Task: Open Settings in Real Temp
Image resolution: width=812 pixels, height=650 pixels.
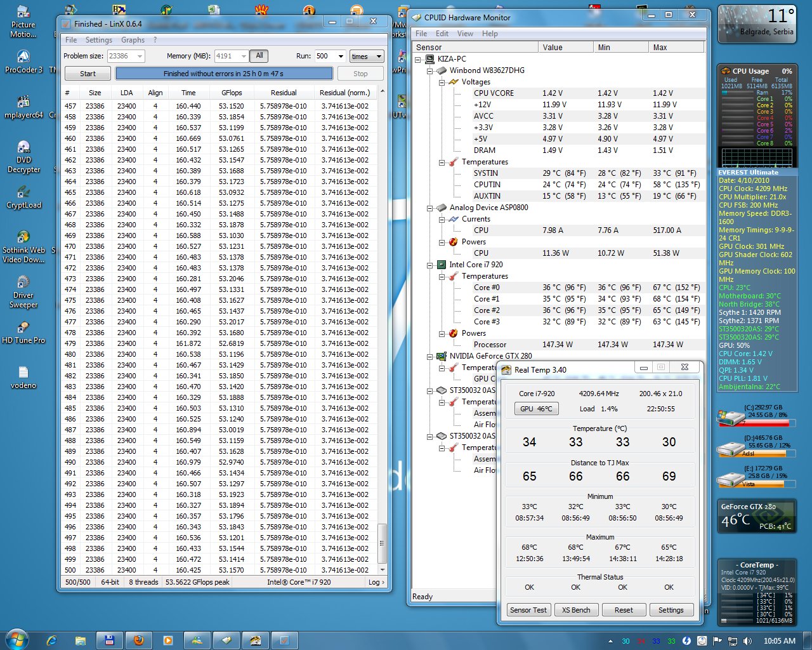Action: point(671,610)
